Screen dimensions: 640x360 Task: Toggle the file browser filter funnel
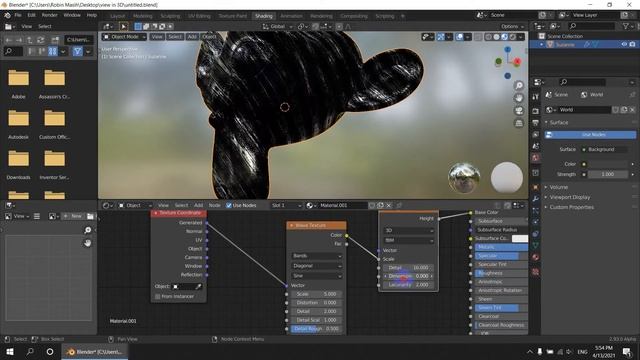coord(77,51)
